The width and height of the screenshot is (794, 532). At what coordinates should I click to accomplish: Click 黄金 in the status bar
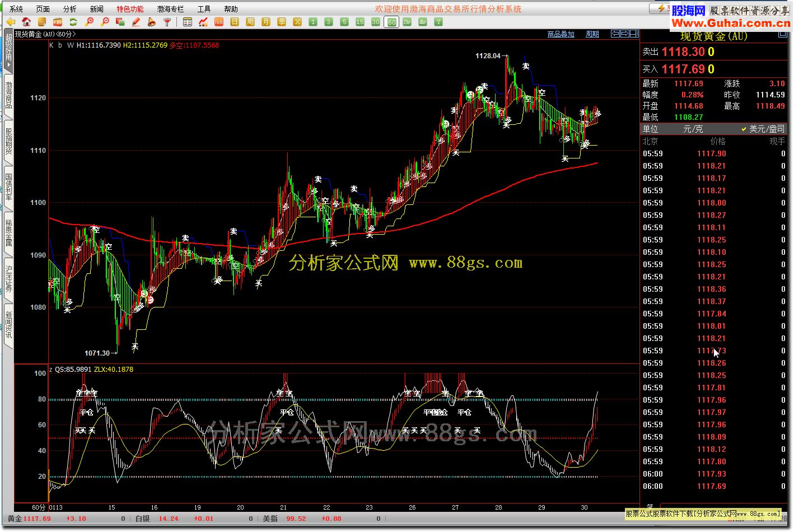pos(15,519)
